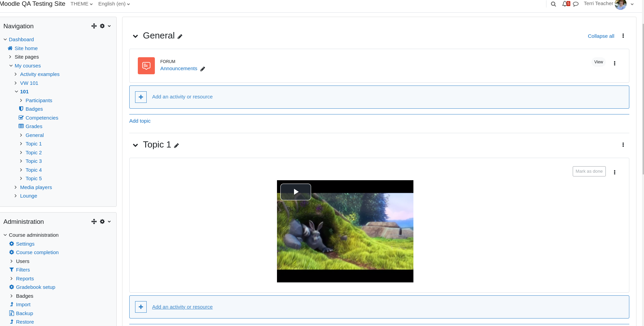Viewport: 644px width, 326px height.
Task: Open VW 101 course link
Action: pyautogui.click(x=29, y=83)
